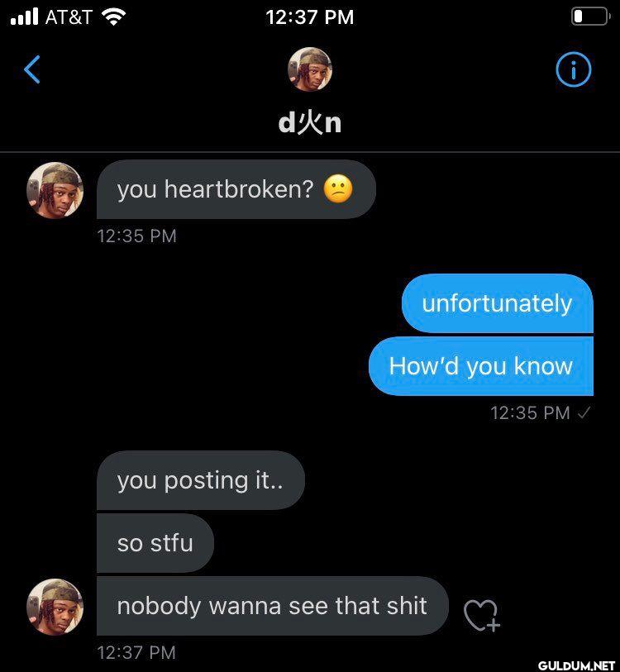Tap the sent checkmark beside 12:35 PM
This screenshot has width=620, height=672.
[584, 412]
